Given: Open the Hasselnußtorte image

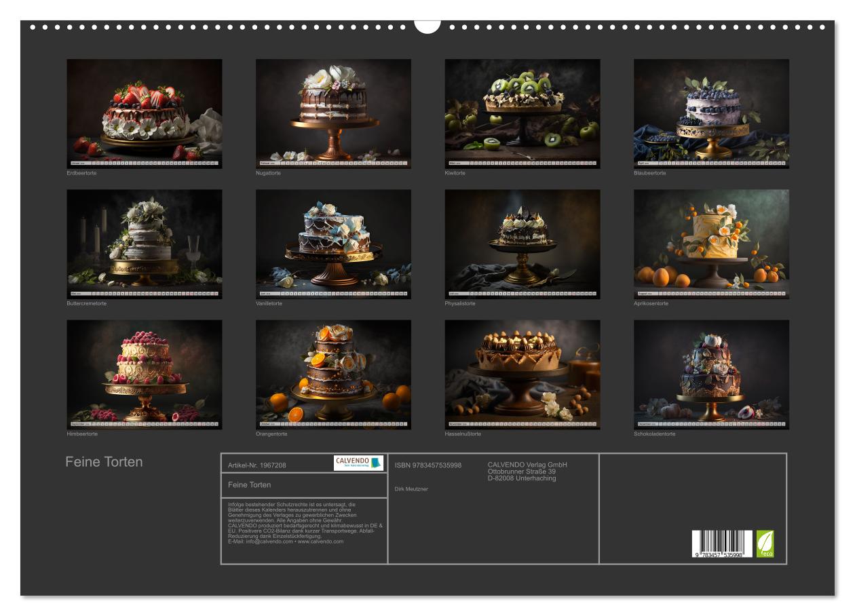Looking at the screenshot, I should [522, 374].
